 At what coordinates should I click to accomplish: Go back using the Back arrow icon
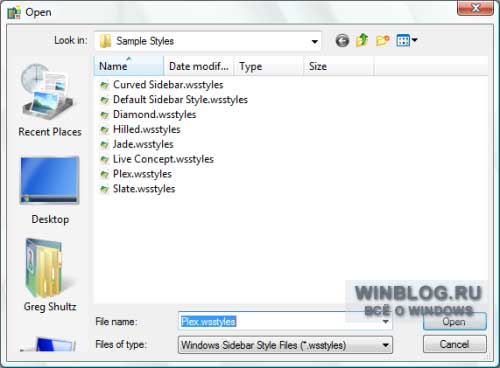(342, 41)
